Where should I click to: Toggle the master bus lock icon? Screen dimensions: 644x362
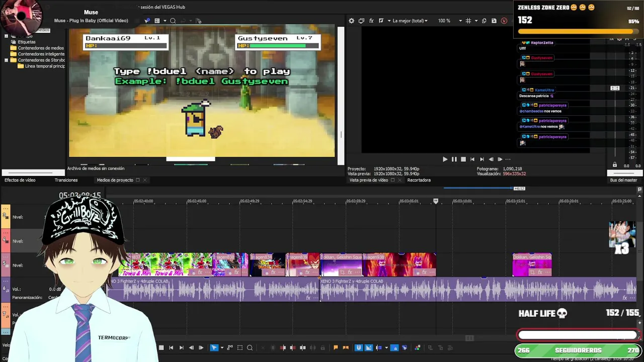click(x=614, y=165)
